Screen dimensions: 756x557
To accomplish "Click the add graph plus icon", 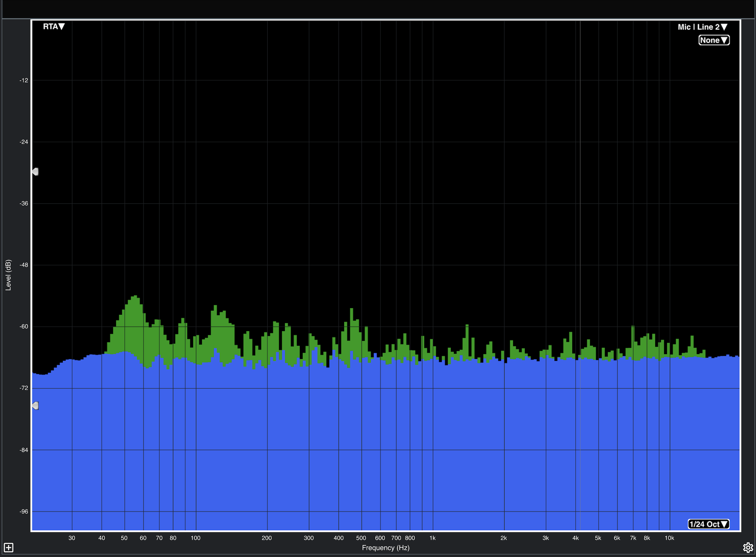I will point(8,547).
